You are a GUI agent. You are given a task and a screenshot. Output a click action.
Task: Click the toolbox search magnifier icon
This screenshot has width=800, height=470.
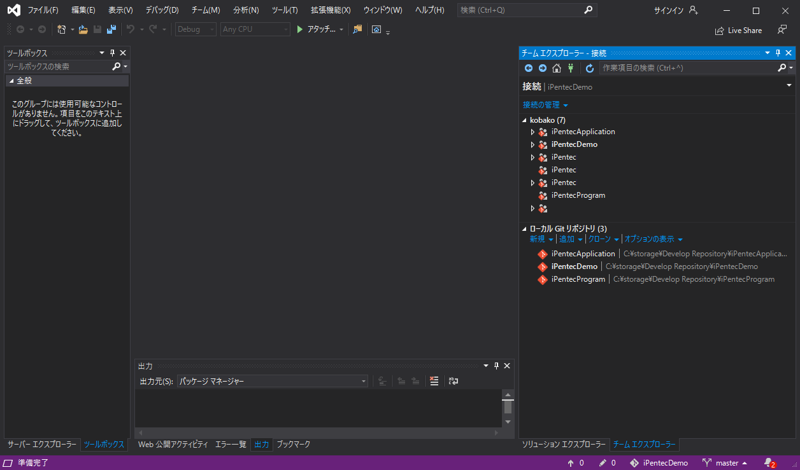pos(116,66)
